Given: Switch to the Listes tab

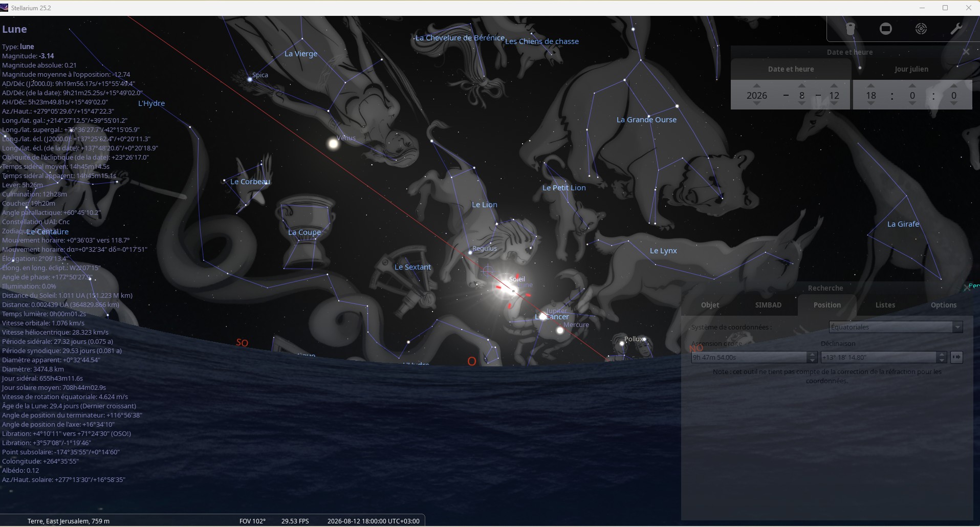Looking at the screenshot, I should pos(885,305).
